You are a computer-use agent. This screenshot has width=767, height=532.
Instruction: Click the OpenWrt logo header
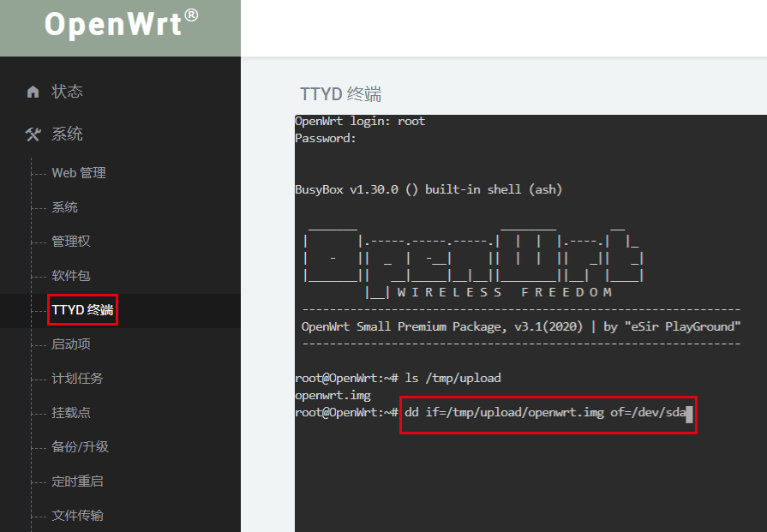(x=121, y=25)
